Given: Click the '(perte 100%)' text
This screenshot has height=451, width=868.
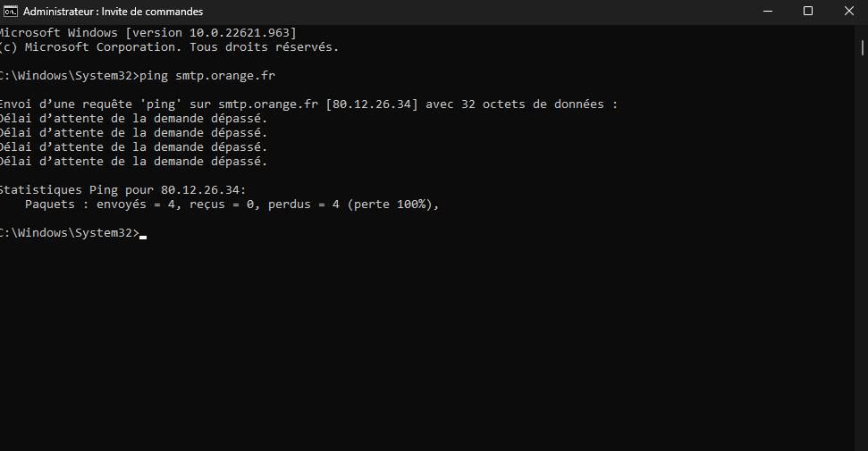Looking at the screenshot, I should tap(390, 205).
